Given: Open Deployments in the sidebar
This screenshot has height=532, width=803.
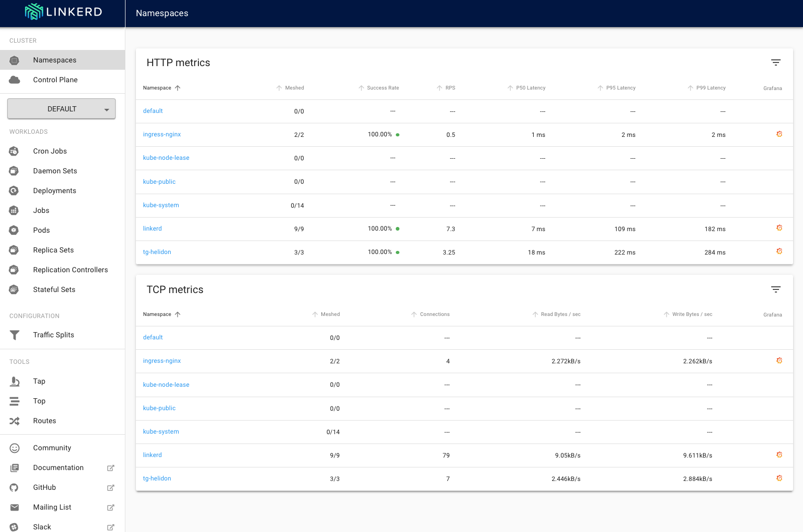Looking at the screenshot, I should click(62, 191).
